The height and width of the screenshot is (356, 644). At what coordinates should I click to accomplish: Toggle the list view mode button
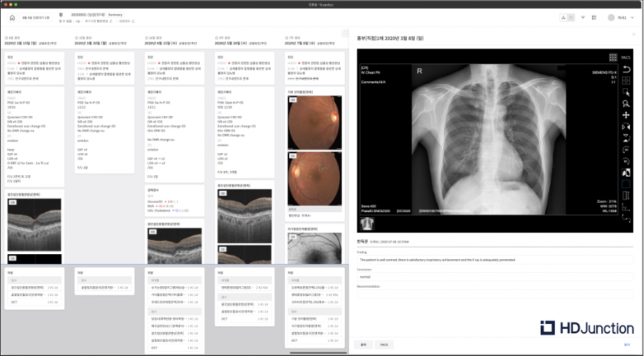coord(571,18)
